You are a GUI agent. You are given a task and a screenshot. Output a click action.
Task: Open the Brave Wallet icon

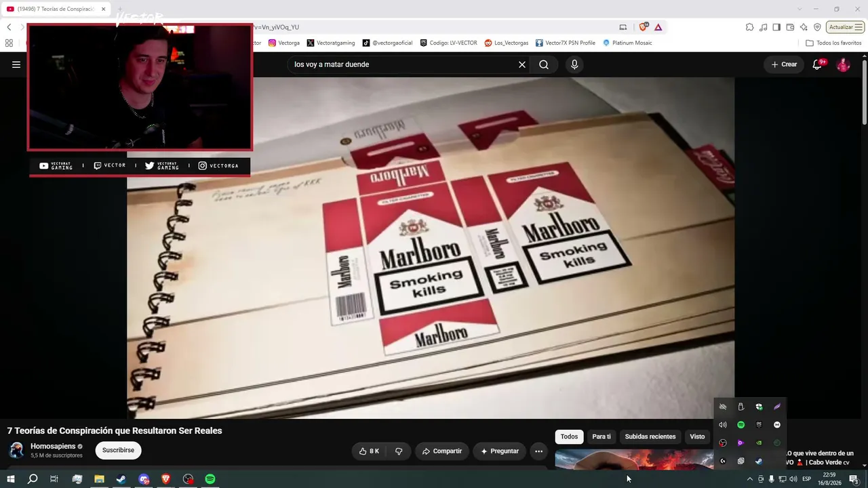click(x=791, y=27)
